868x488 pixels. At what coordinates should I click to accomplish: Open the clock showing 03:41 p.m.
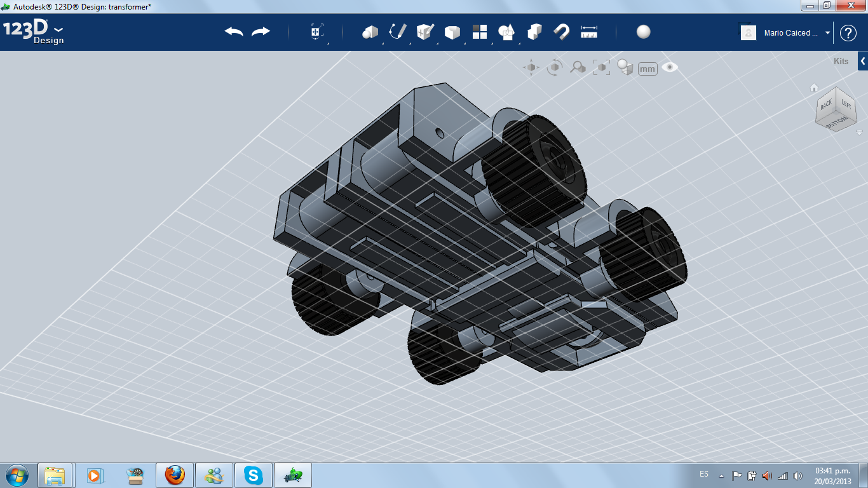pyautogui.click(x=832, y=475)
